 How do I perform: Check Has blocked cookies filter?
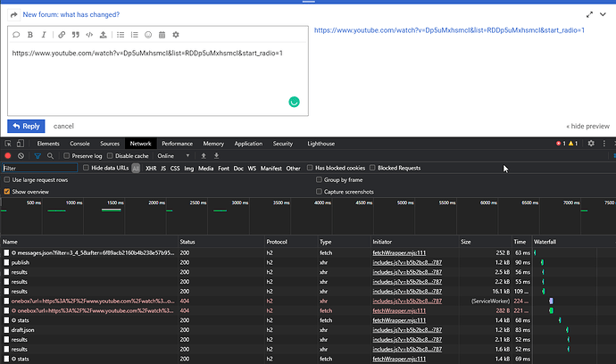click(310, 168)
